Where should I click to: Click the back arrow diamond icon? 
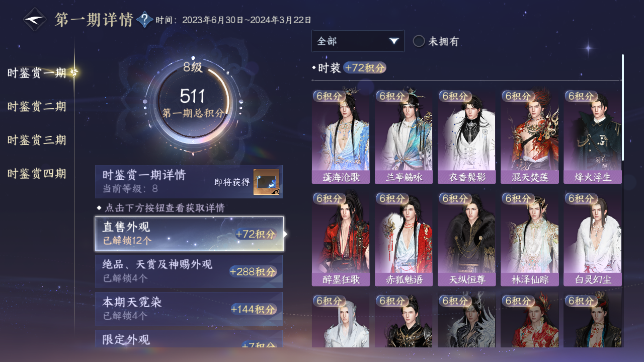(35, 20)
